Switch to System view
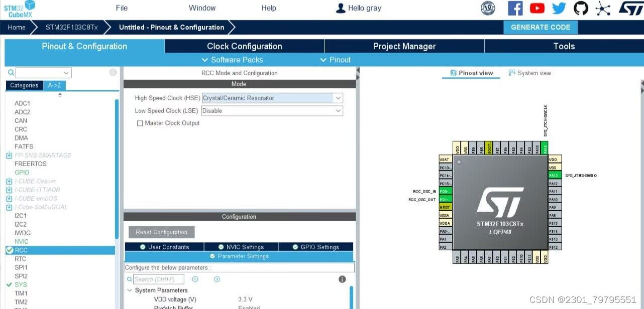This screenshot has height=309, width=644. coord(529,73)
